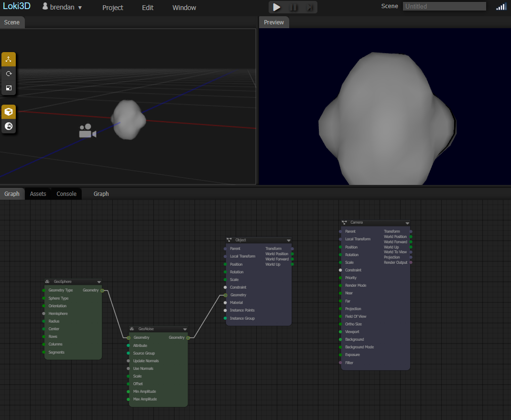Switch to the Console tab

pyautogui.click(x=66, y=194)
